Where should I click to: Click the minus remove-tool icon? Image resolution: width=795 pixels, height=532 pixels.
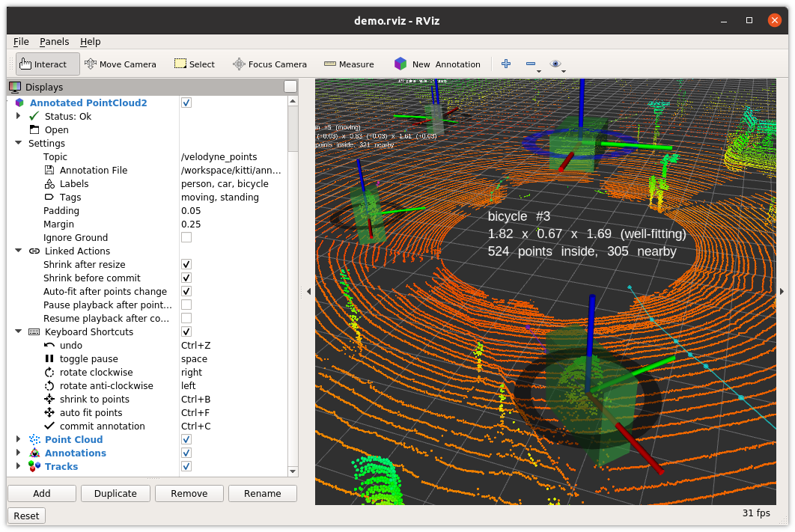[531, 64]
